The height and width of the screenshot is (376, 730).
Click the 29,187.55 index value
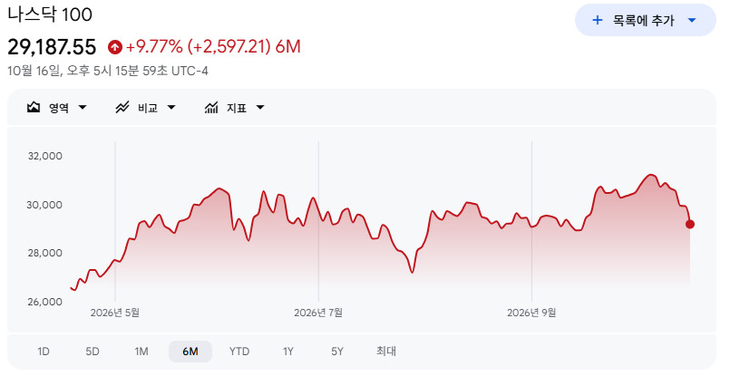click(52, 47)
